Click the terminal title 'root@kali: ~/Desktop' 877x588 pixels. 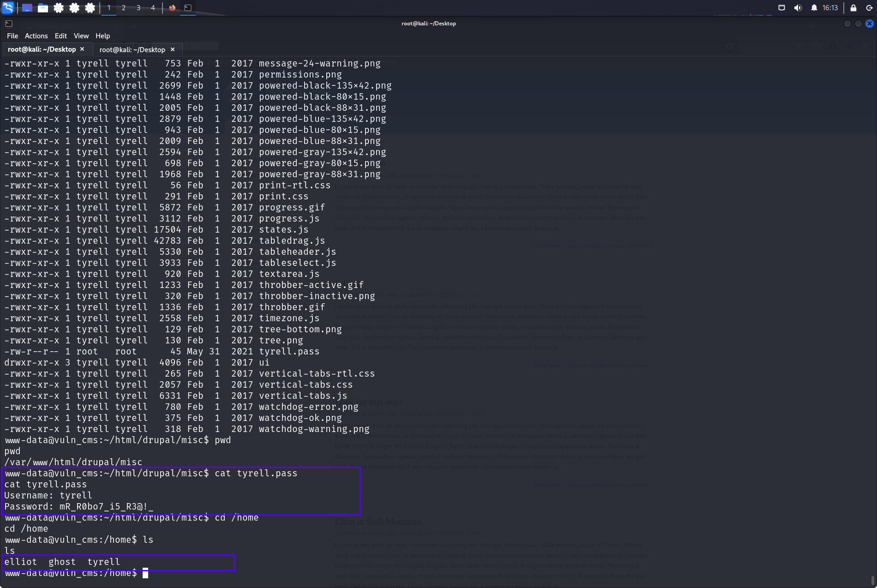(x=429, y=24)
